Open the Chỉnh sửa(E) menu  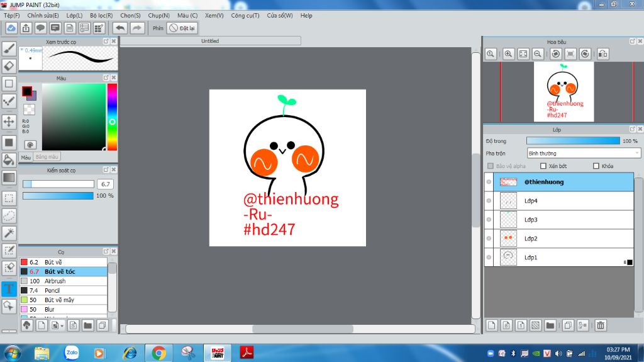(x=43, y=16)
